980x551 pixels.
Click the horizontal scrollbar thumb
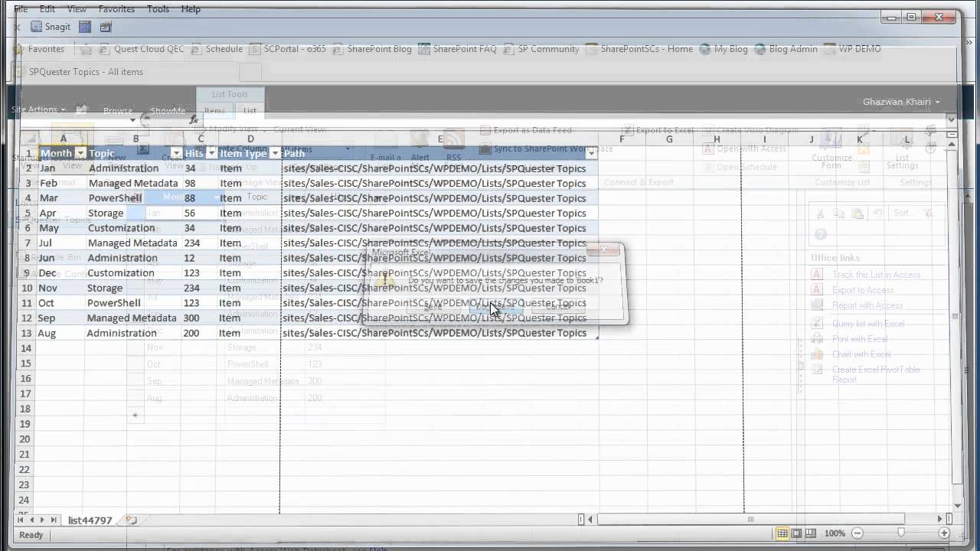pyautogui.click(x=750, y=520)
